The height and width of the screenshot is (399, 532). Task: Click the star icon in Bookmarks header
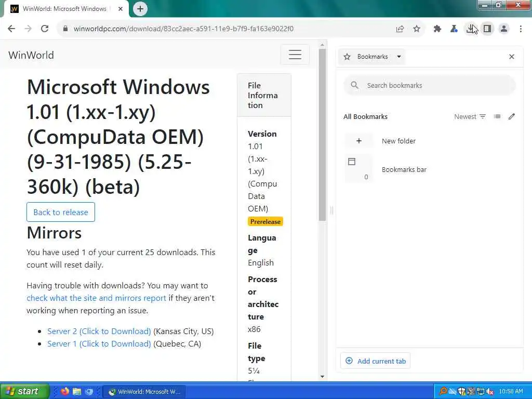tap(347, 57)
